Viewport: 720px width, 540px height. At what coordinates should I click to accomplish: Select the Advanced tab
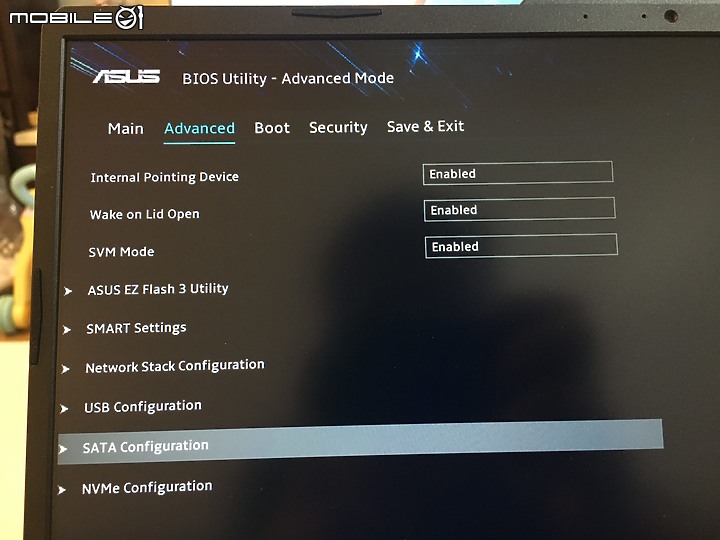pos(199,128)
